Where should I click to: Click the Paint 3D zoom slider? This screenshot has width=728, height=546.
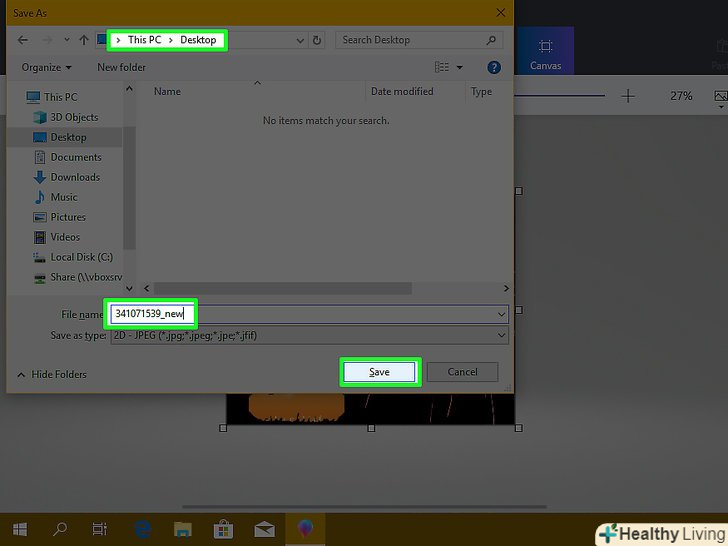(x=559, y=96)
